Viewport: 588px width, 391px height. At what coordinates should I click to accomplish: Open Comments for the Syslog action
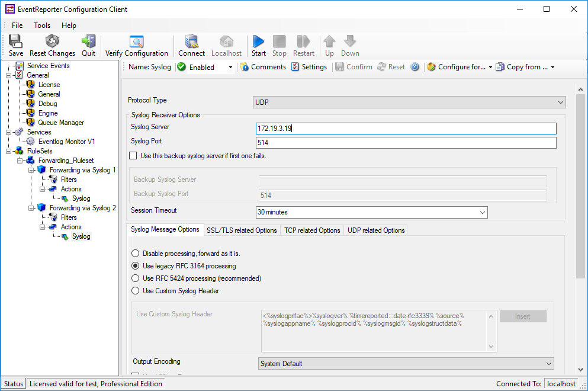pyautogui.click(x=263, y=67)
